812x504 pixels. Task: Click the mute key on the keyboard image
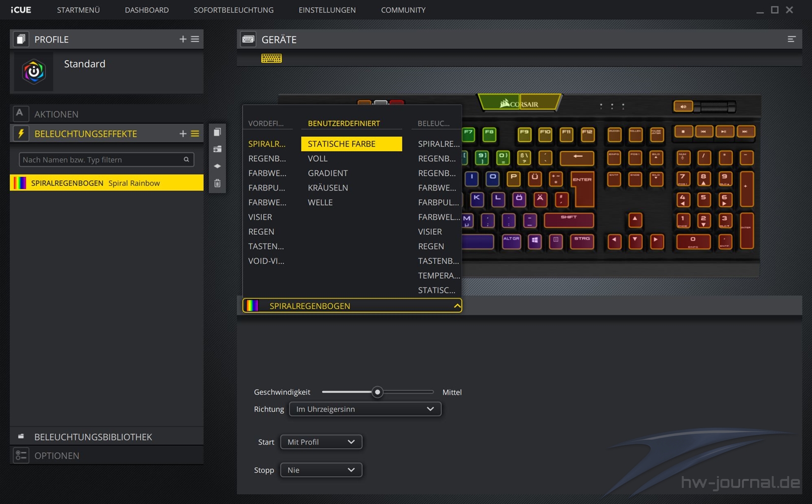683,106
